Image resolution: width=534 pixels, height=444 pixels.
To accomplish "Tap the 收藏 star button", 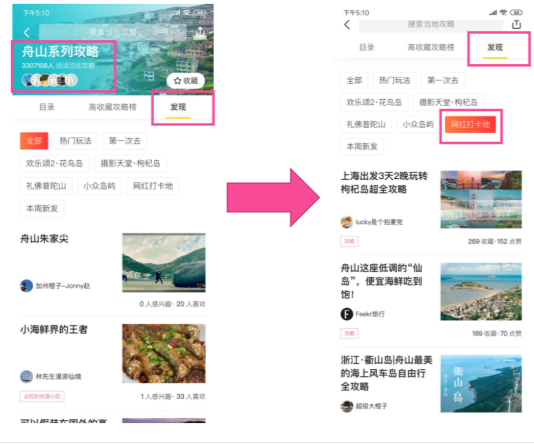I will click(186, 81).
